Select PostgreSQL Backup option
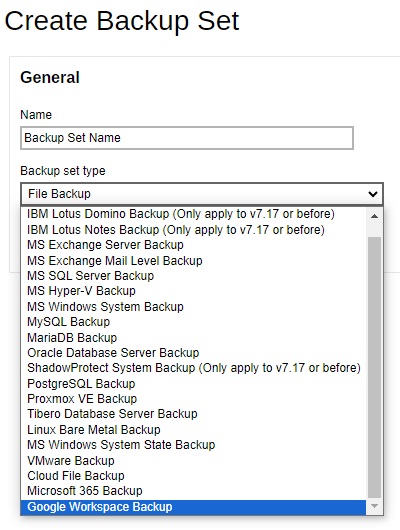Screen dimensions: 400x530 click(x=193, y=384)
